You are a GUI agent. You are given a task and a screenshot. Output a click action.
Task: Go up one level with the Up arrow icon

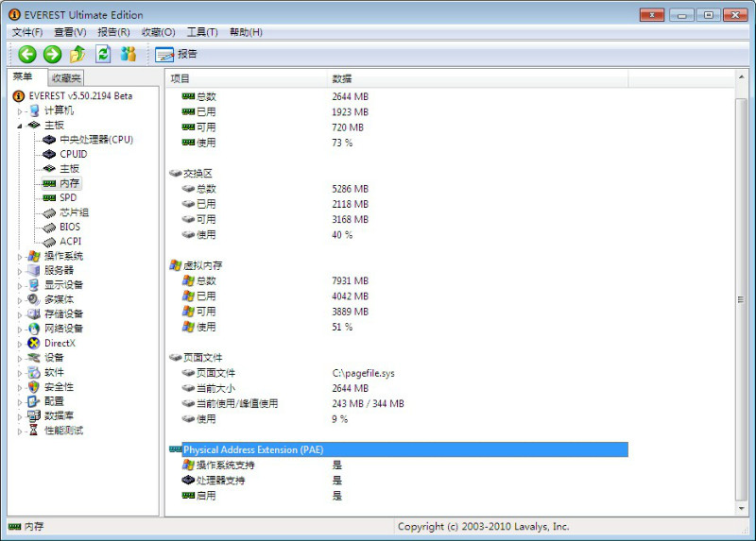coord(77,54)
